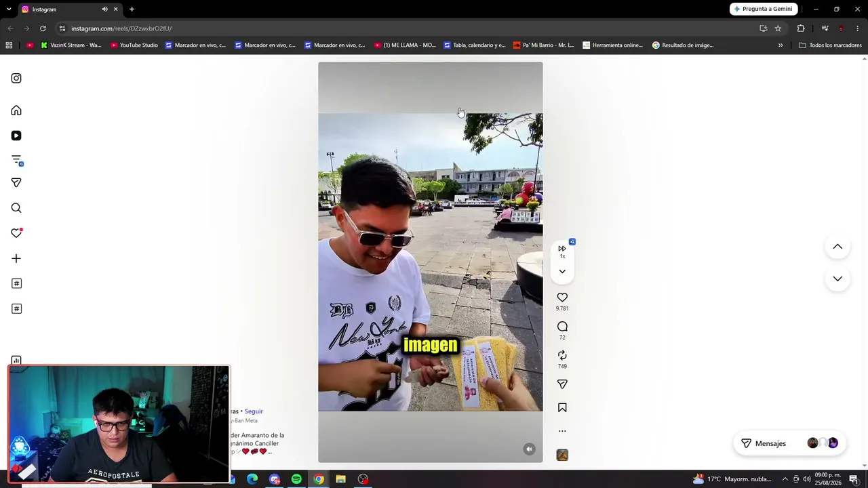The height and width of the screenshot is (488, 868).
Task: Open the reel comments (72)
Action: click(x=562, y=326)
